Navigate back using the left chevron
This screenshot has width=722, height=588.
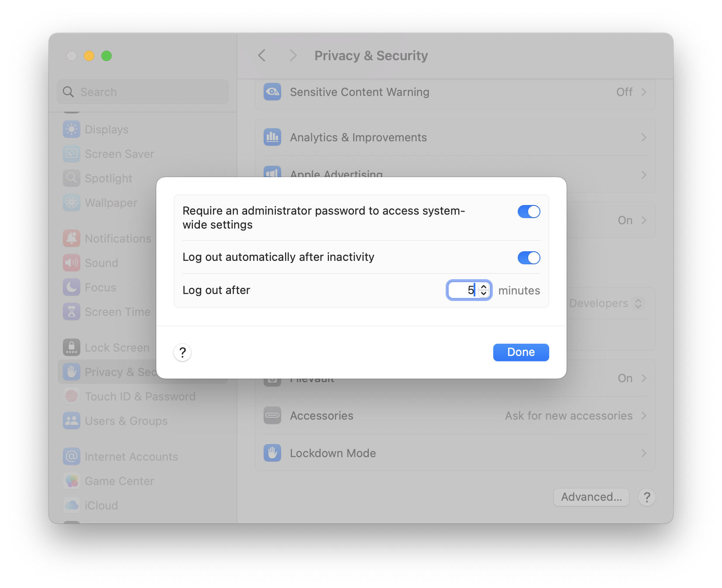click(261, 55)
